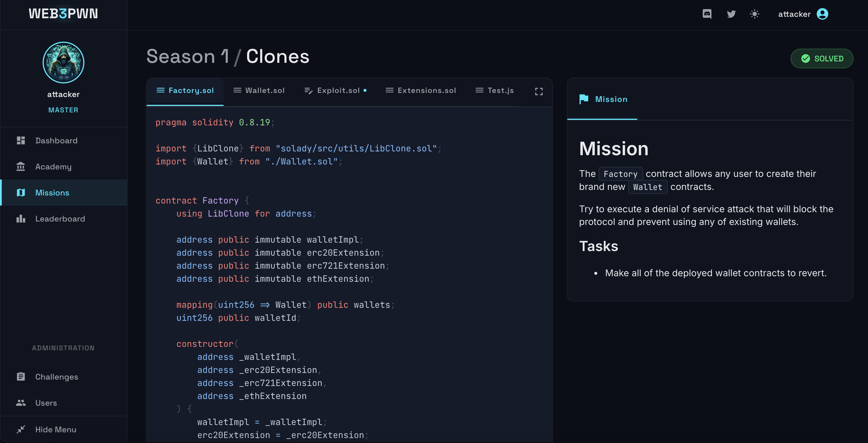This screenshot has width=868, height=443.
Task: Open the Discord icon in the top bar
Action: click(707, 14)
